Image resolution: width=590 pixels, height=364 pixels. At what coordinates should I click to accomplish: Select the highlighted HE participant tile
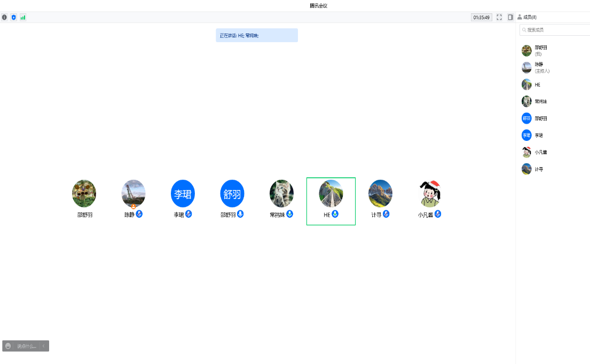(331, 201)
